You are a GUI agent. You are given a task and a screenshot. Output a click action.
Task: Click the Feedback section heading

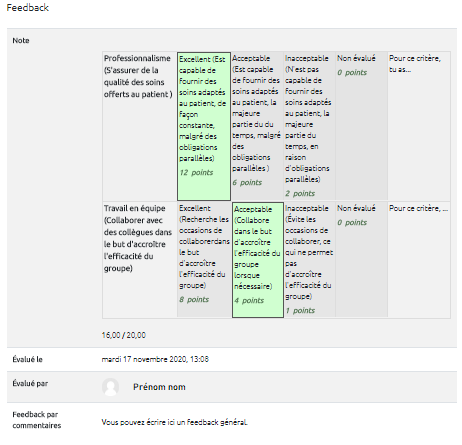pos(28,8)
